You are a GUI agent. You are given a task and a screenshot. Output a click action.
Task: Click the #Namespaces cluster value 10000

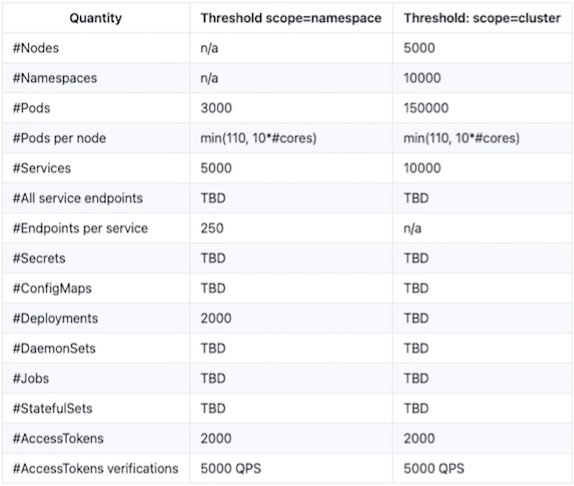(422, 78)
